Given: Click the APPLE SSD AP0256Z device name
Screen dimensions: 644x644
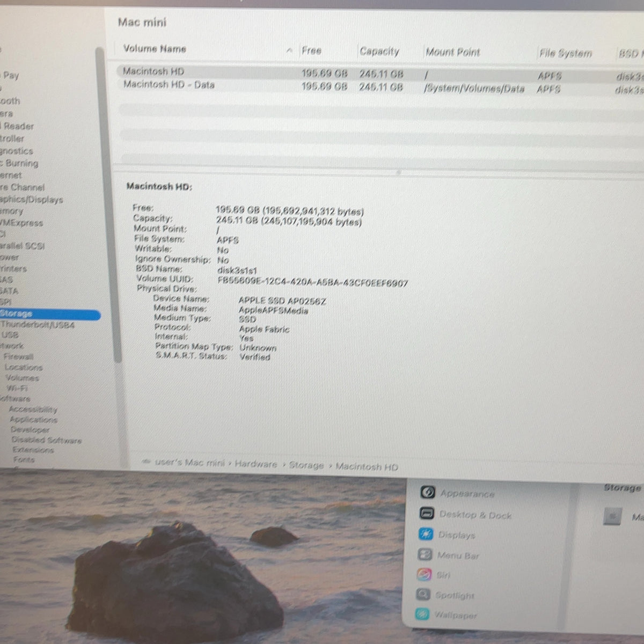Looking at the screenshot, I should coord(282,301).
